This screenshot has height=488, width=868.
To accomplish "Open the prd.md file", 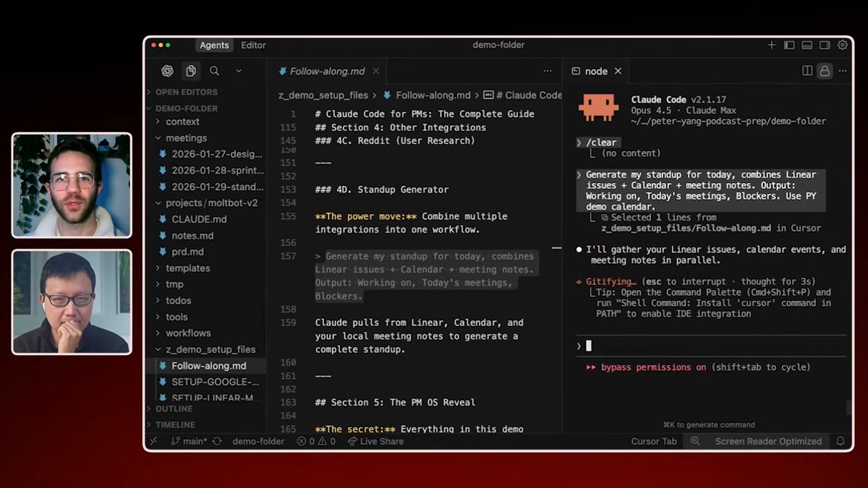I will click(x=187, y=252).
